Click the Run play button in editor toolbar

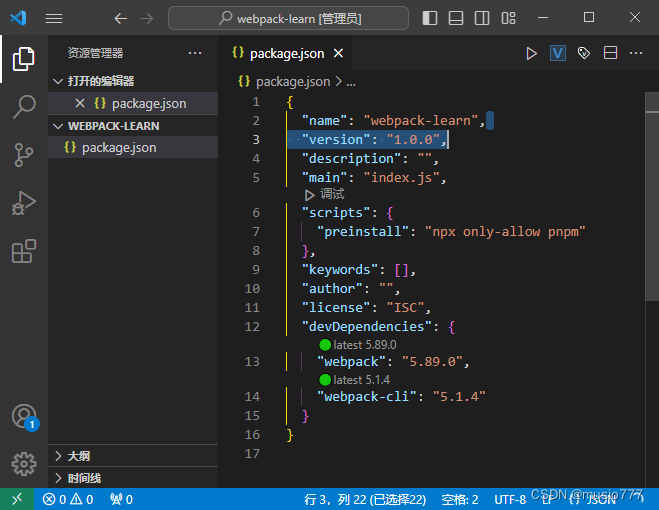[532, 53]
